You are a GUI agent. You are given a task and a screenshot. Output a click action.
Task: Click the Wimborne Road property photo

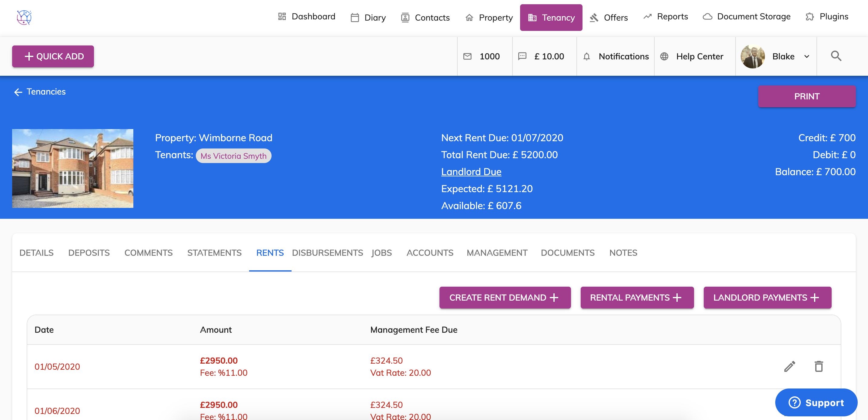pyautogui.click(x=73, y=168)
